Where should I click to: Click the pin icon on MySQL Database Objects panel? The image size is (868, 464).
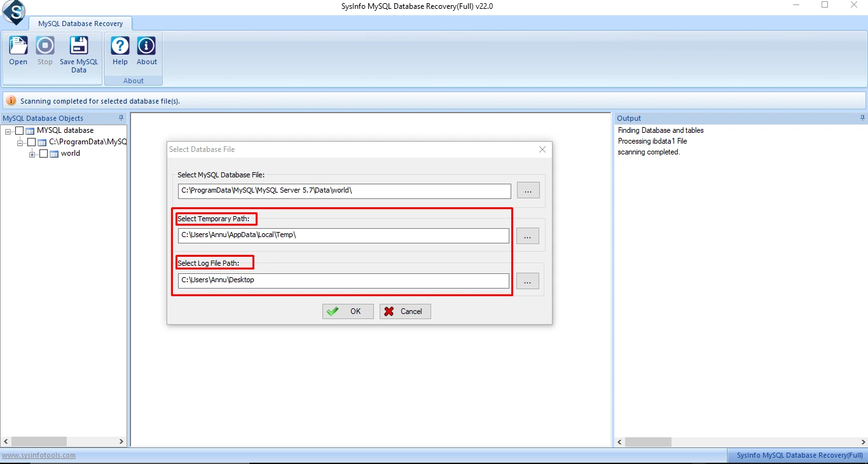(121, 118)
